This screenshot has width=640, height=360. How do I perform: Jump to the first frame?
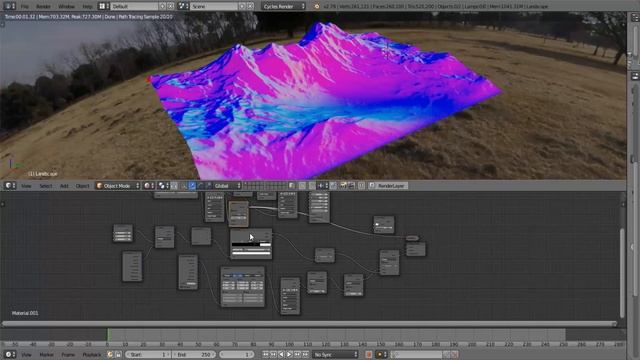tap(266, 354)
